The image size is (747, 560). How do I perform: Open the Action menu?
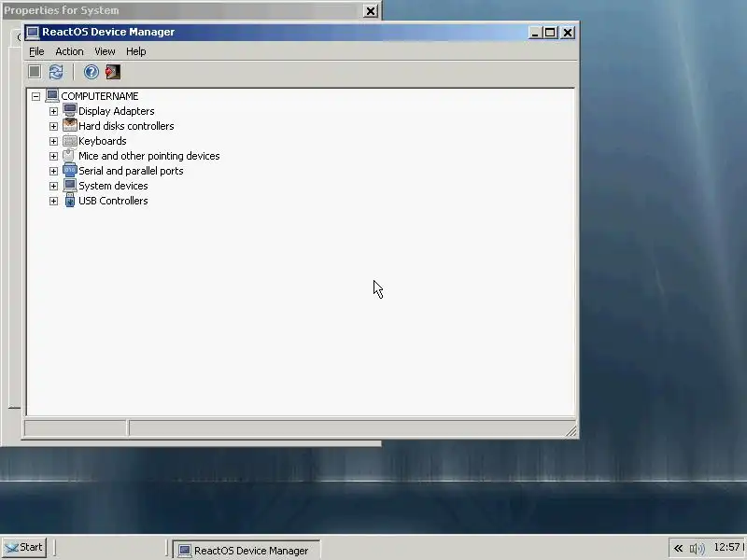69,51
